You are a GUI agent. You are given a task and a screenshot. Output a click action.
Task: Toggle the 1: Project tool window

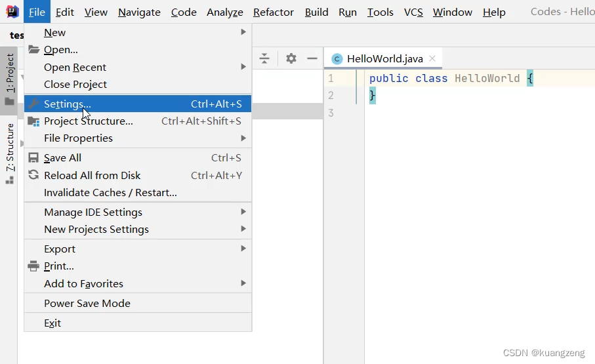[9, 80]
